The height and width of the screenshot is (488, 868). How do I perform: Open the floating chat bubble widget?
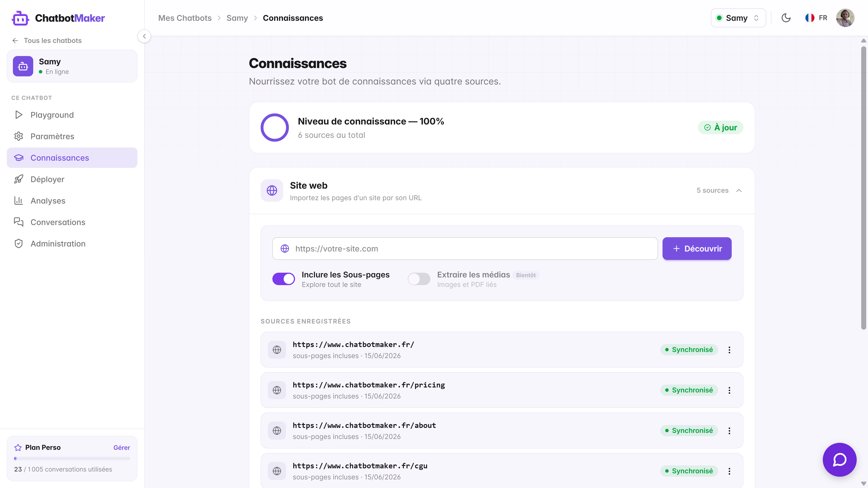(839, 459)
